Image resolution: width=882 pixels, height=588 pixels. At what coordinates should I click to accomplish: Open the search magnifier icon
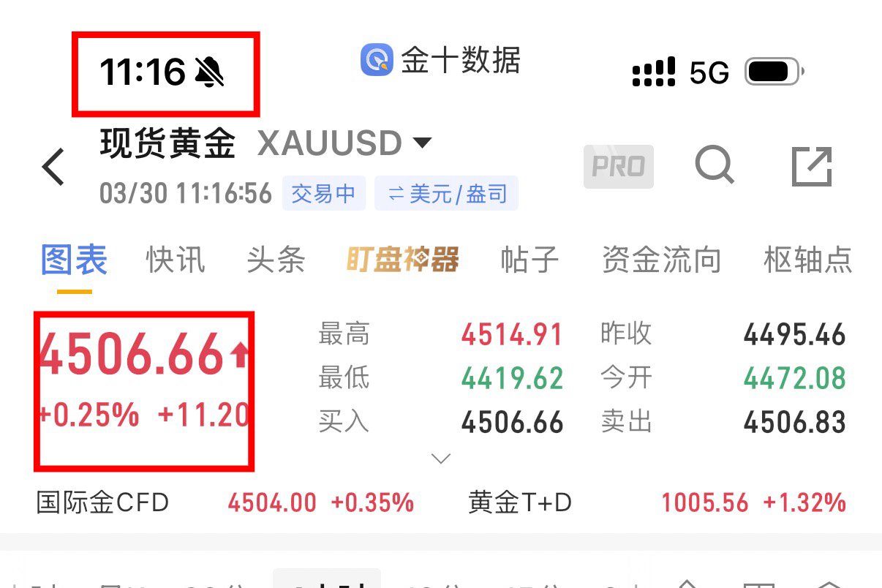(x=715, y=165)
